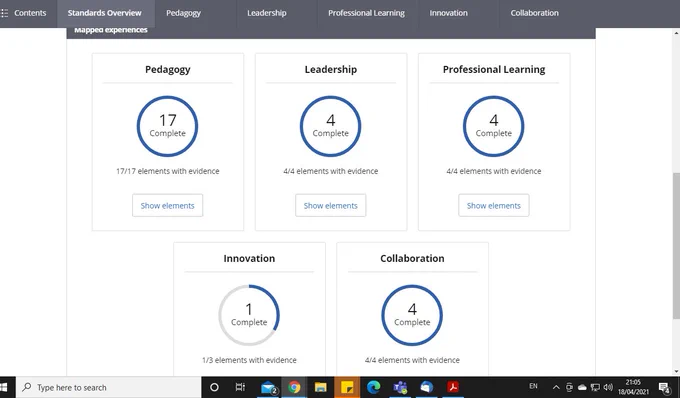Open the volume speaker tray icon

click(608, 387)
